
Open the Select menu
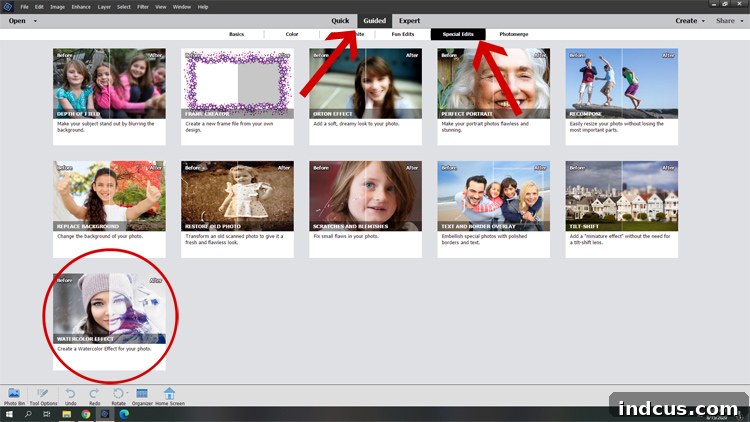(x=123, y=7)
